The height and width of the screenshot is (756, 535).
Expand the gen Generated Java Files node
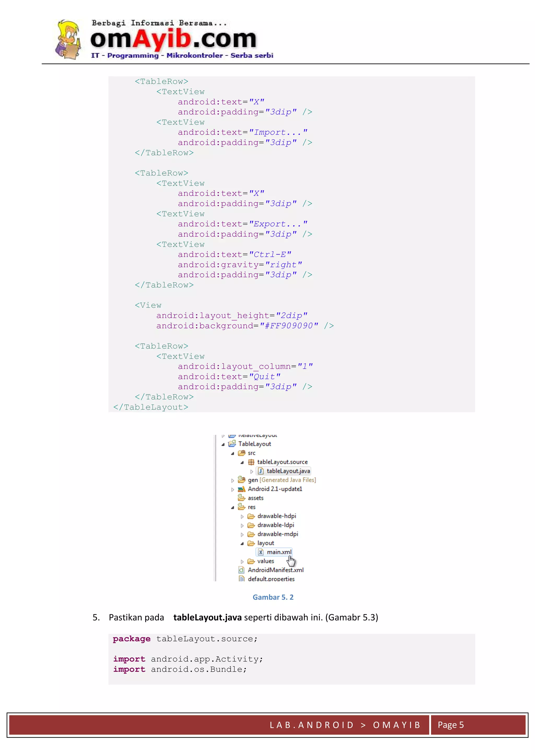(232, 480)
